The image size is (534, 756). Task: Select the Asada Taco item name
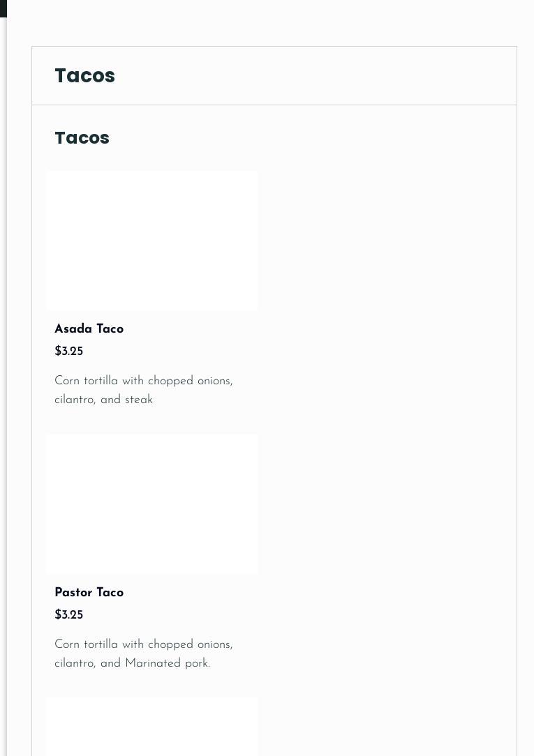pos(89,329)
